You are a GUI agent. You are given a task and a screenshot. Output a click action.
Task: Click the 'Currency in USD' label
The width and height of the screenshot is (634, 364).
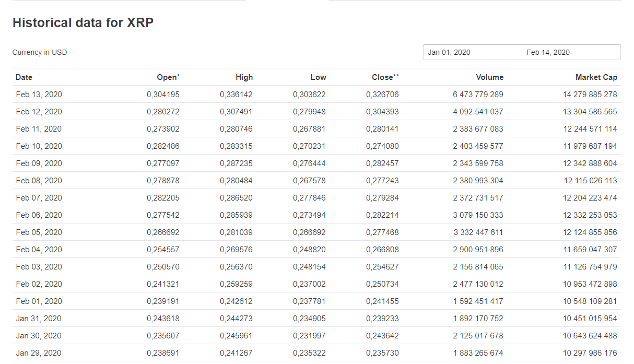click(x=40, y=52)
